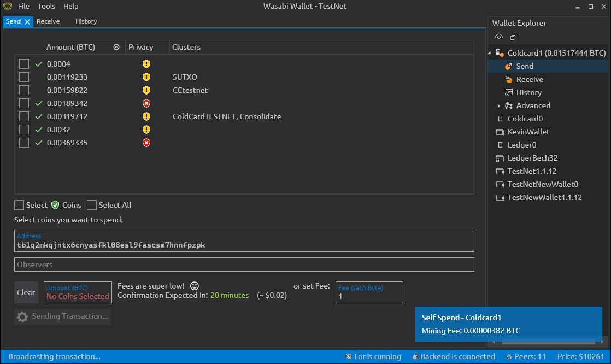Click green shield icon next to Coins

[55, 205]
